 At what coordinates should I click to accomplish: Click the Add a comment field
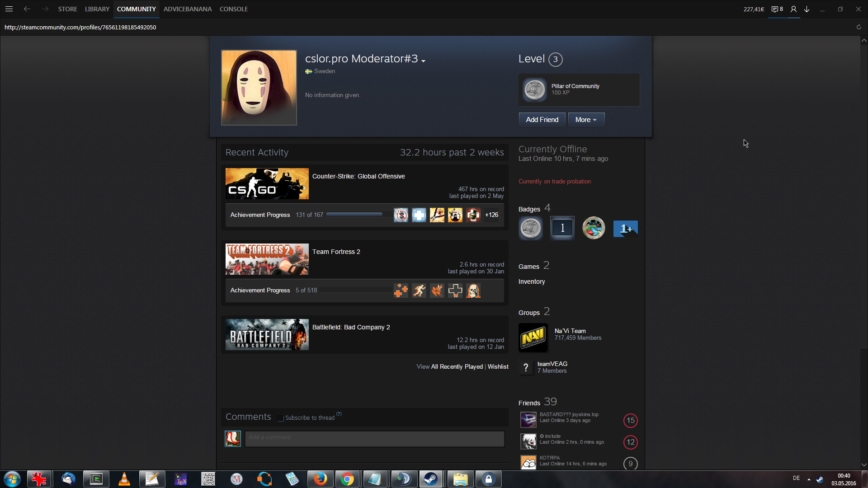pyautogui.click(x=374, y=438)
